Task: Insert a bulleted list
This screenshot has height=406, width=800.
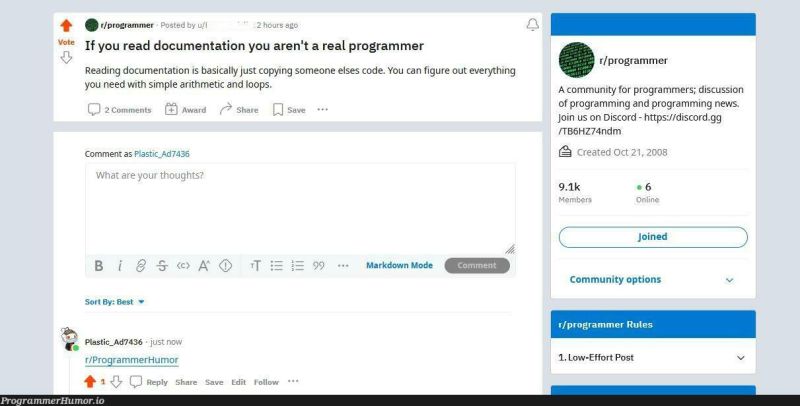Action: [x=277, y=266]
